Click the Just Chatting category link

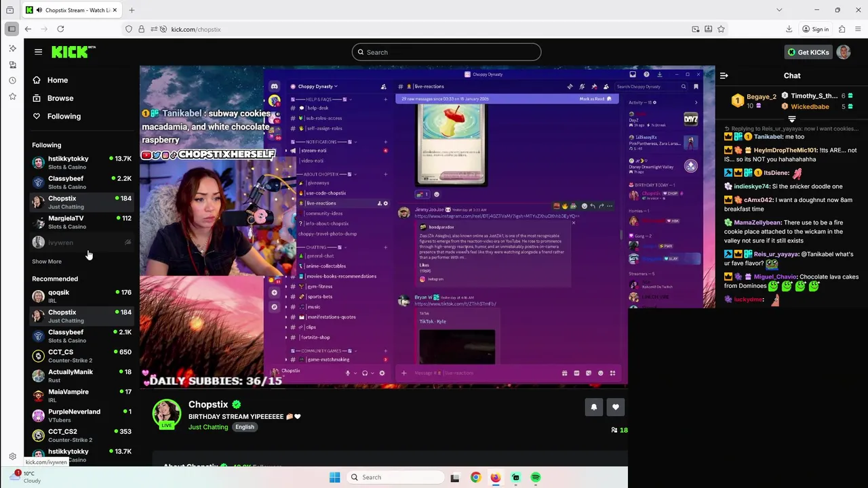pos(208,427)
